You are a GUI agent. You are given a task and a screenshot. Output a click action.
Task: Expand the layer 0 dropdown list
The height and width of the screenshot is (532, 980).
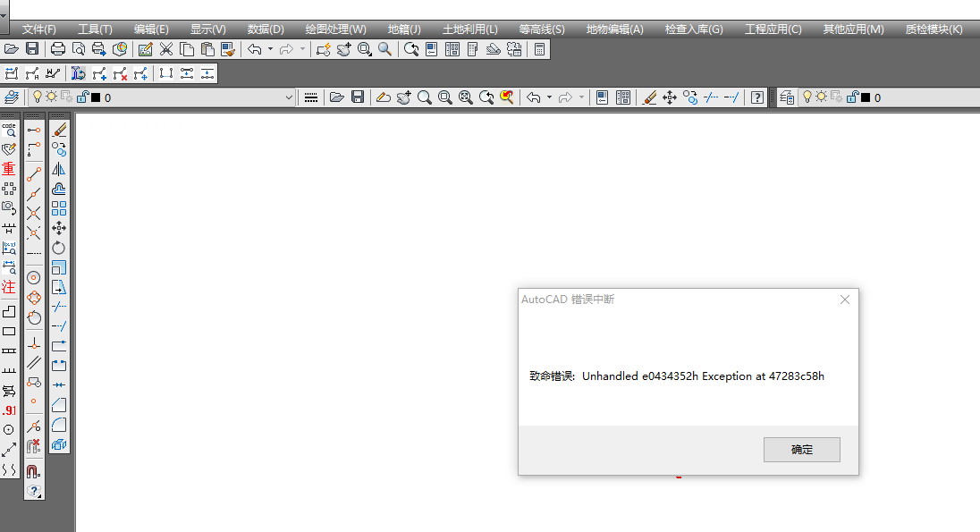[x=289, y=97]
